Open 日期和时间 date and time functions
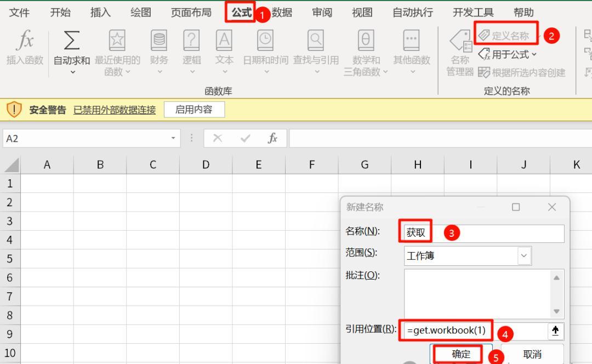Viewport: 592px width, 364px height. point(265,52)
